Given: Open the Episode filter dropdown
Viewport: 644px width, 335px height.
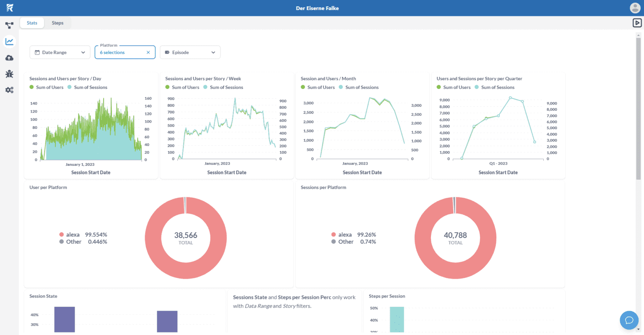Looking at the screenshot, I should (190, 52).
